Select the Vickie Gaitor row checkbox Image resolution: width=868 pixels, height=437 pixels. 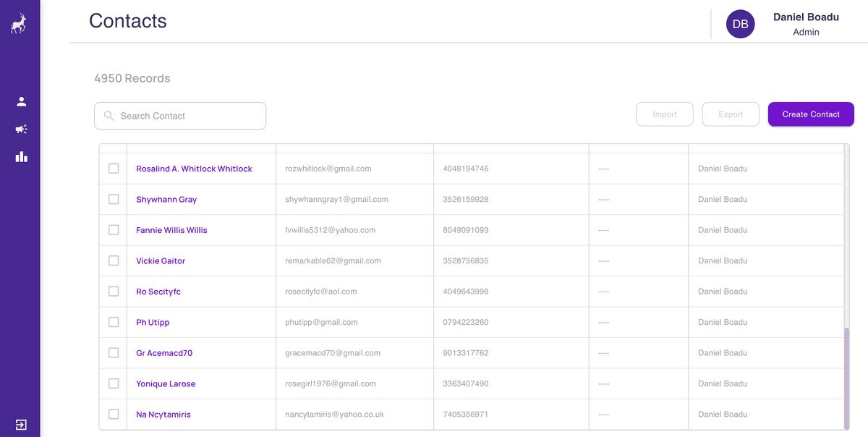[x=114, y=260]
